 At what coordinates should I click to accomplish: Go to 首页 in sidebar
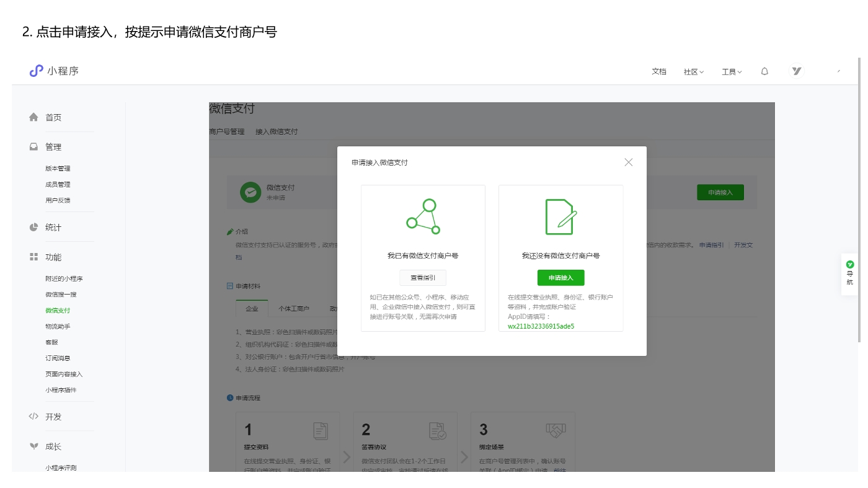[53, 117]
